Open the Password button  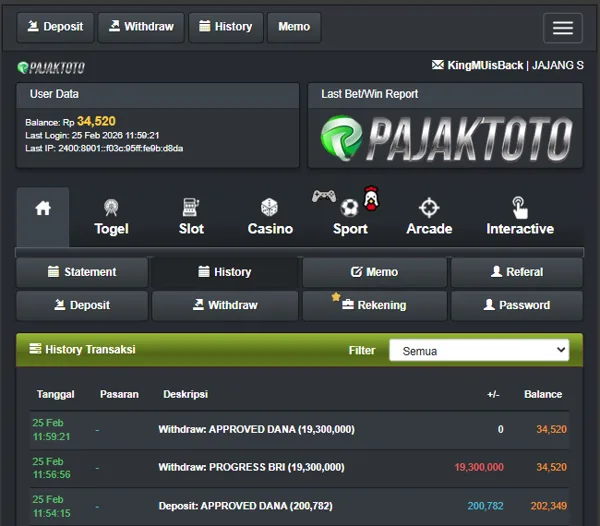tap(517, 305)
